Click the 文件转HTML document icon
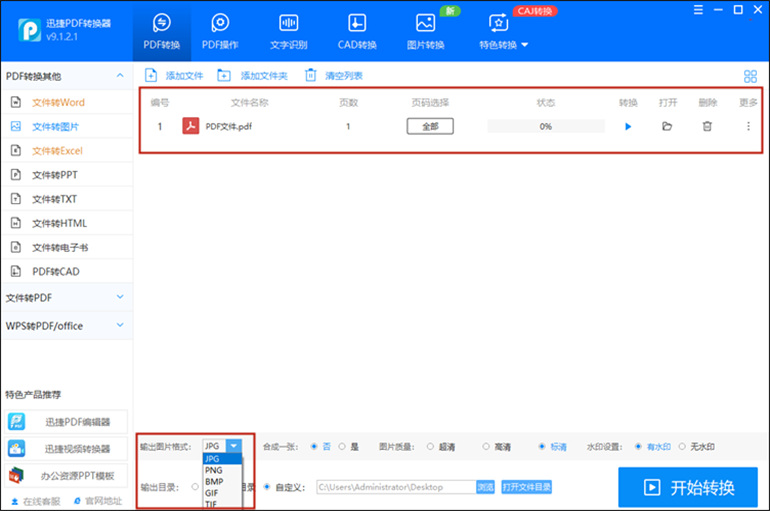Viewport: 770px width, 511px height. click(16, 223)
